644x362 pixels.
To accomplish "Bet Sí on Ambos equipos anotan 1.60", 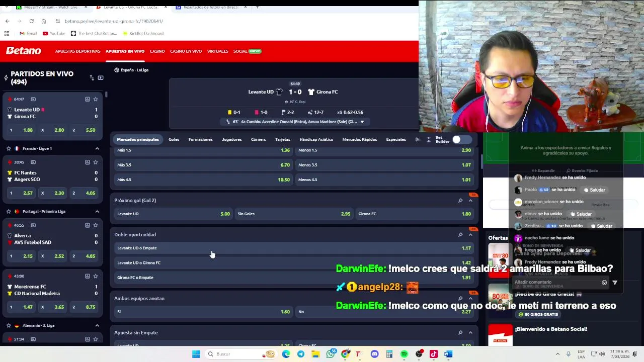I will pos(203,312).
